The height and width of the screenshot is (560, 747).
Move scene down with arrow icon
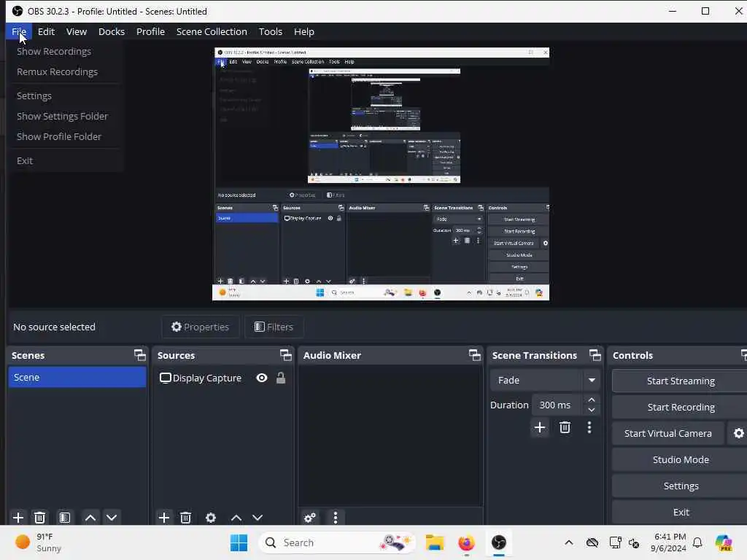pyautogui.click(x=112, y=517)
